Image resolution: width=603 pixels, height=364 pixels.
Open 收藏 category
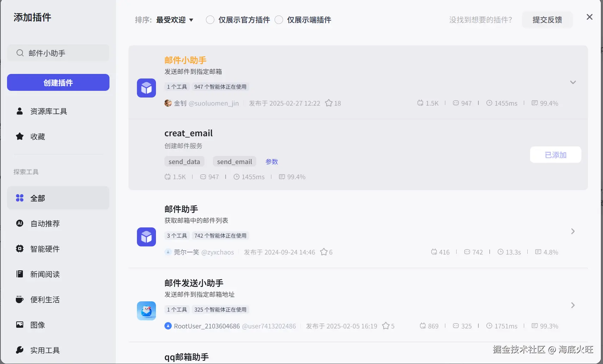coord(58,137)
